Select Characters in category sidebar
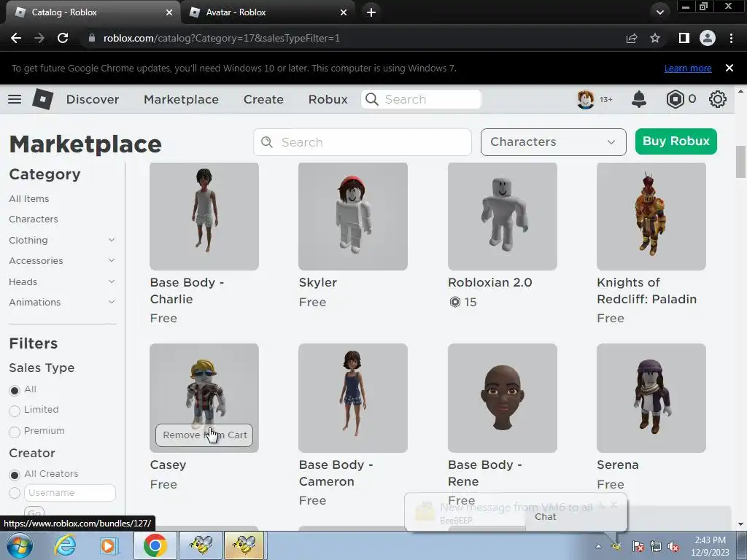 [x=34, y=219]
